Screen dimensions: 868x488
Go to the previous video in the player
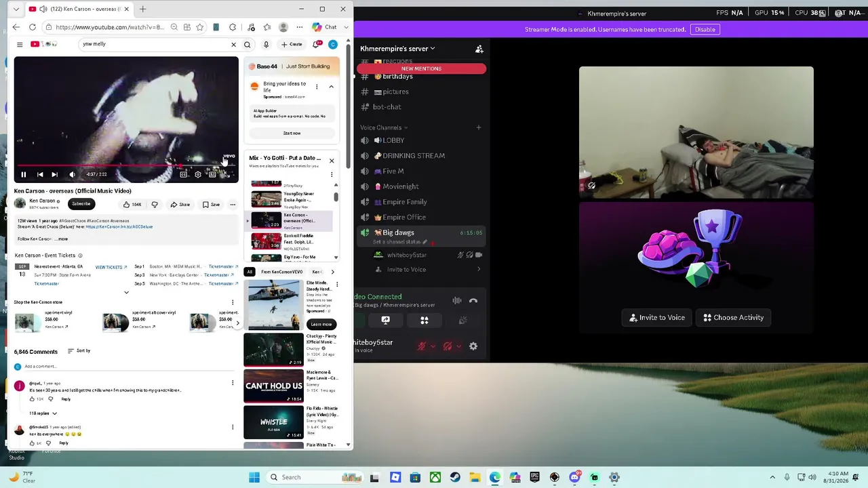[x=40, y=174]
